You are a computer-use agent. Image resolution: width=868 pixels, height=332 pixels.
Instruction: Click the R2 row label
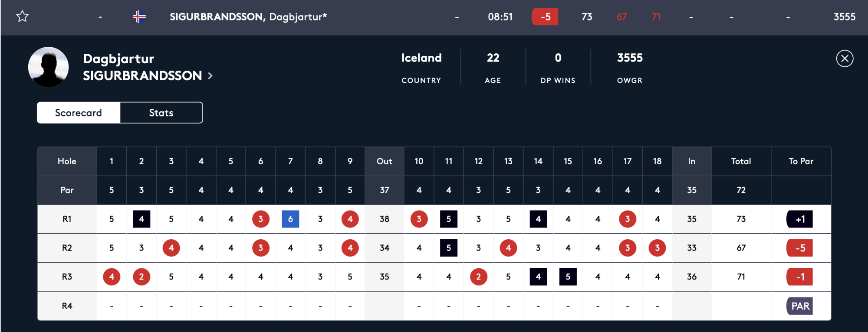(67, 248)
